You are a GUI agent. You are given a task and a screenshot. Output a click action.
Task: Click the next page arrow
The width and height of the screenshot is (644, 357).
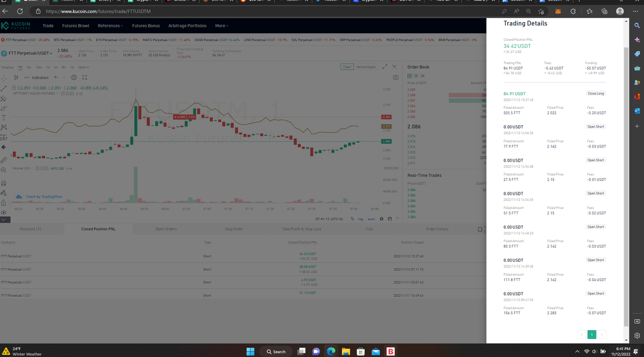click(602, 335)
